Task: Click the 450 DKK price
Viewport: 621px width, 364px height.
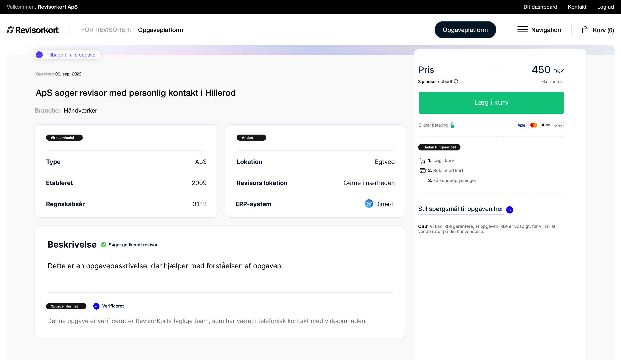Action: point(548,70)
